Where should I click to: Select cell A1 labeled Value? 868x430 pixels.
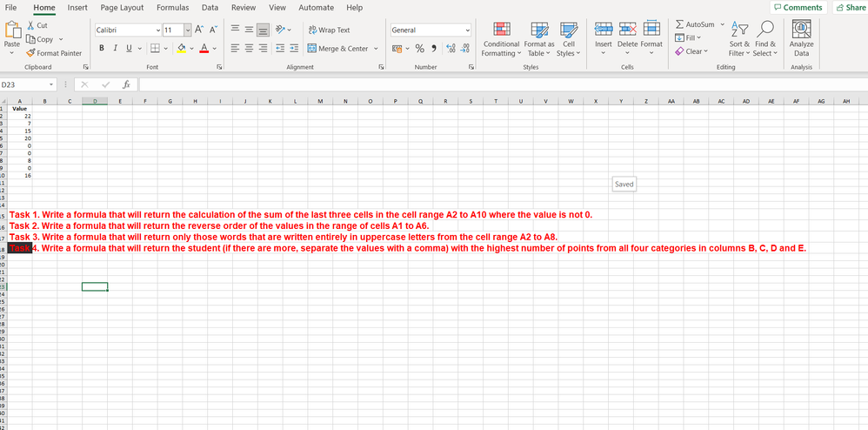coord(19,109)
